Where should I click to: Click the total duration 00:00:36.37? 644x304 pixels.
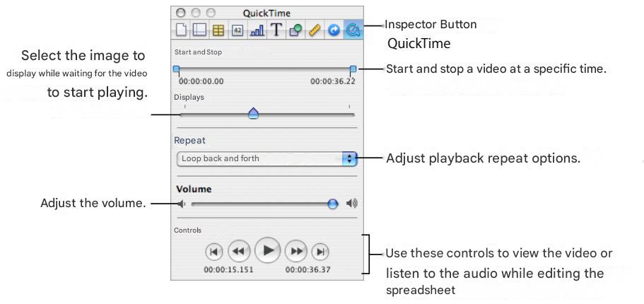[x=308, y=270]
